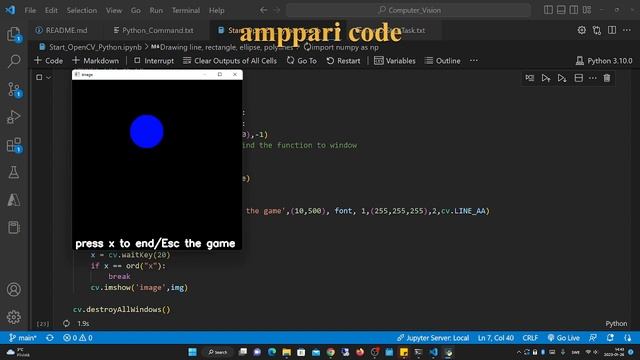This screenshot has width=640, height=360.
Task: Open the notebook-shaped activity bar icon
Action: click(x=14, y=227)
